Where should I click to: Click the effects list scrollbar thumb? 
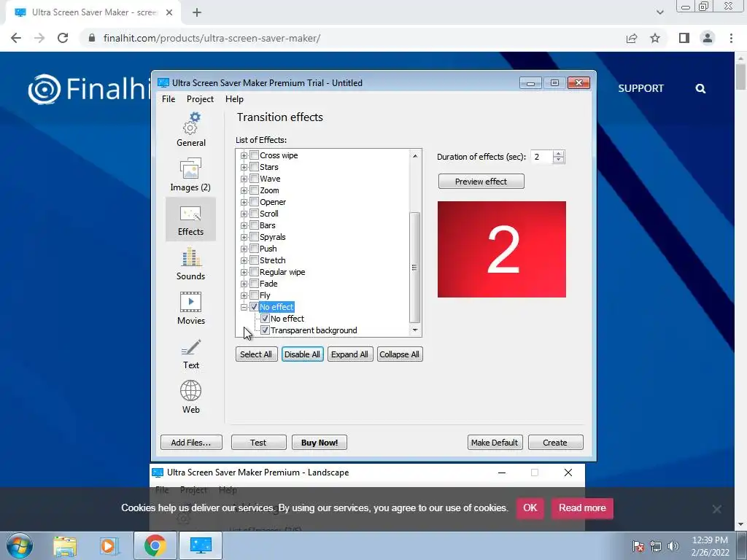tap(414, 268)
